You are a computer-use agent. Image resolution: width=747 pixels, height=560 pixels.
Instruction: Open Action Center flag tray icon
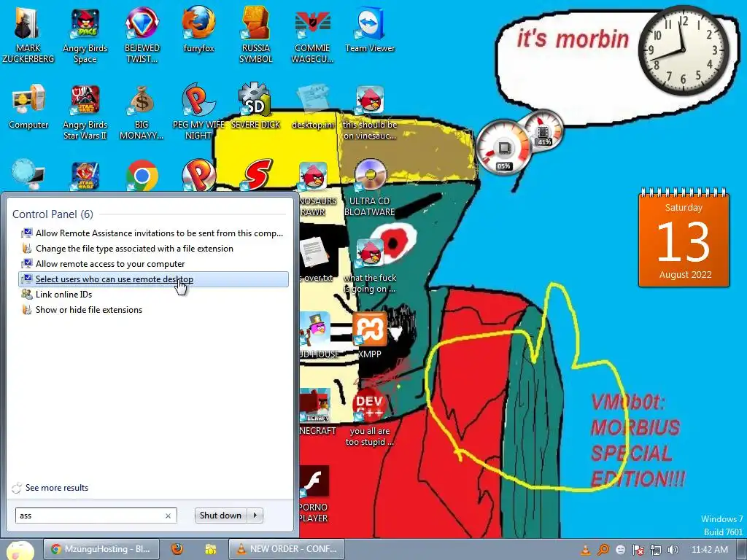pos(638,550)
